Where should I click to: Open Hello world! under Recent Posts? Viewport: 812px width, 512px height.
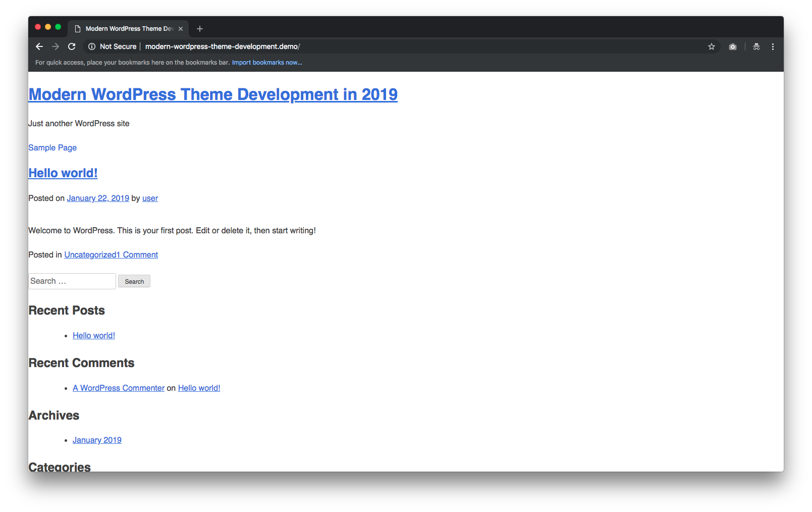94,335
